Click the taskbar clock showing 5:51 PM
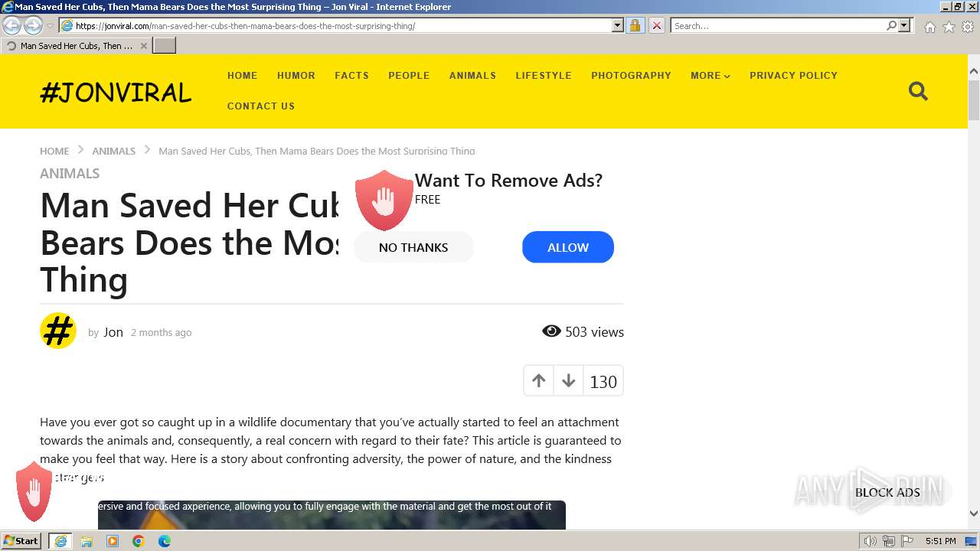The height and width of the screenshot is (551, 980). tap(940, 541)
